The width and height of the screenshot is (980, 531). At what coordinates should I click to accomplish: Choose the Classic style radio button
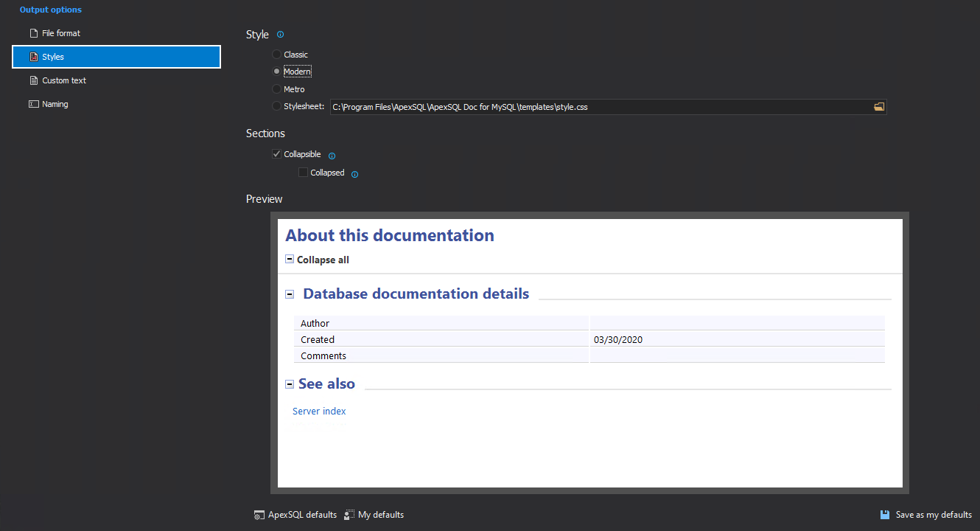(x=276, y=55)
